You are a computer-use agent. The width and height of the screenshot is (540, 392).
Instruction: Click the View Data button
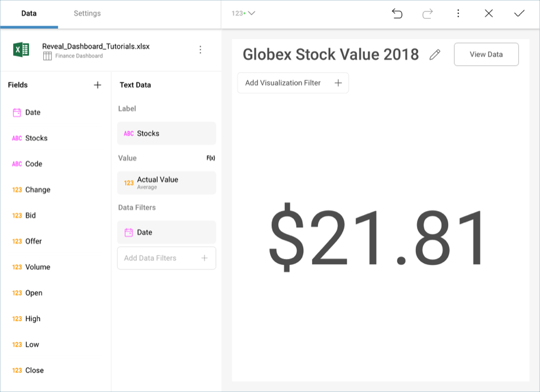(486, 55)
